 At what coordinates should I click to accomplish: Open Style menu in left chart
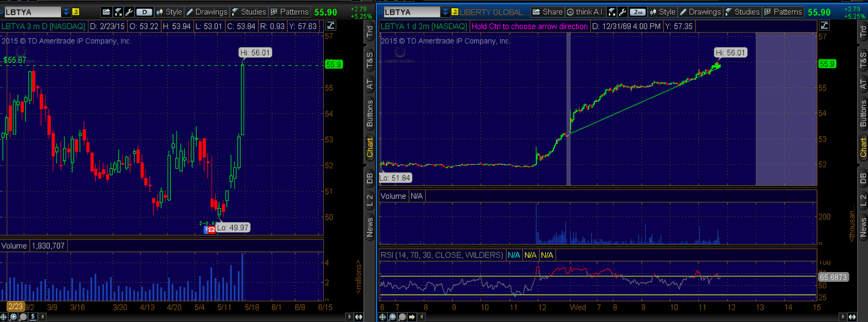[169, 12]
